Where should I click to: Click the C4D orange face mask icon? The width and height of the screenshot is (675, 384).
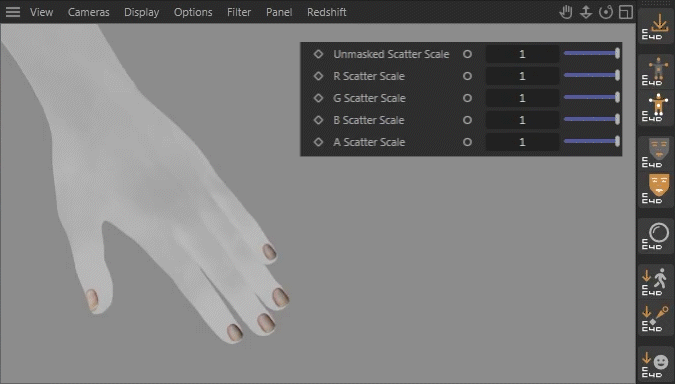656,189
